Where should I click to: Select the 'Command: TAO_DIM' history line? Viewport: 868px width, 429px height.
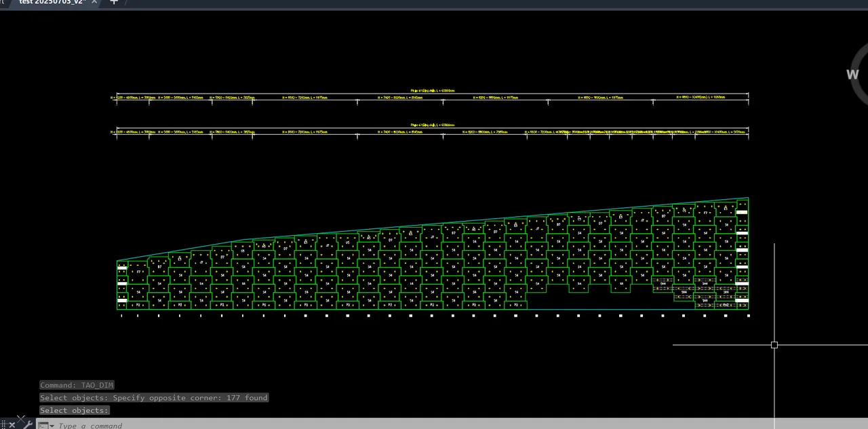77,385
